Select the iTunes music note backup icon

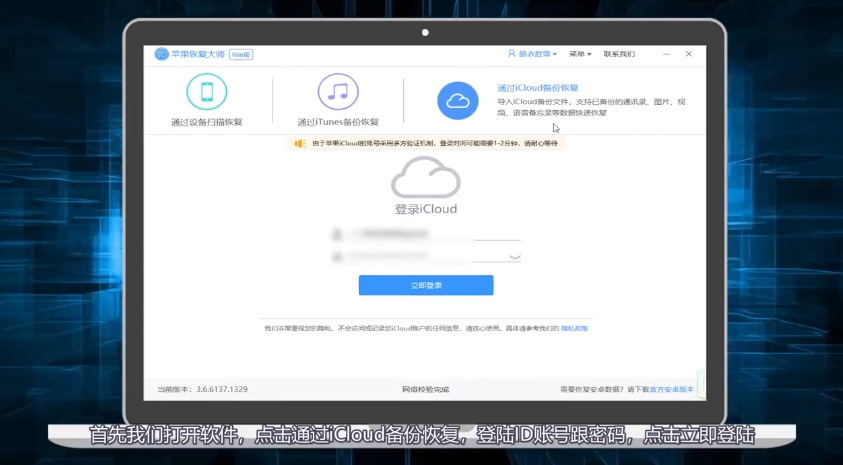[338, 92]
